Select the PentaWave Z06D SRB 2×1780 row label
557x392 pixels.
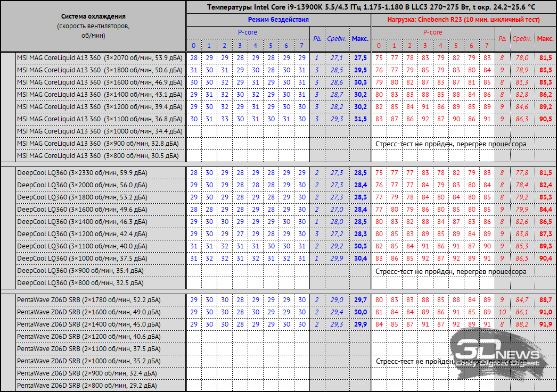(x=89, y=300)
